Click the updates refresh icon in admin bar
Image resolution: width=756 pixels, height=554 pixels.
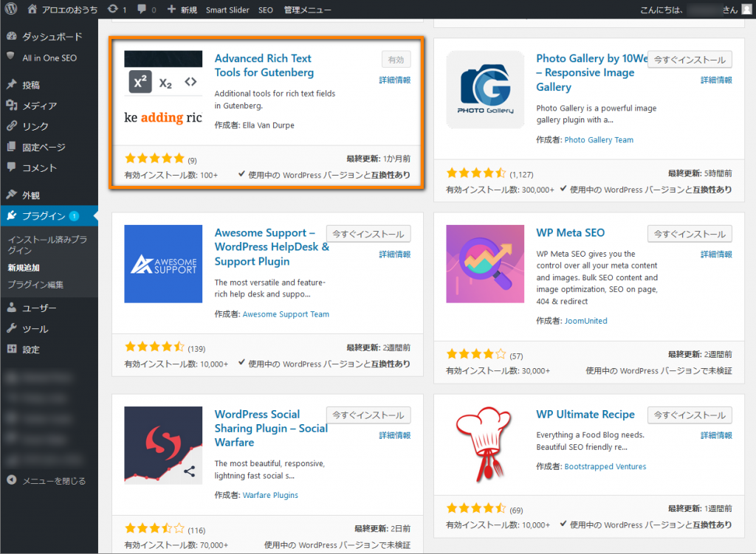(x=111, y=10)
